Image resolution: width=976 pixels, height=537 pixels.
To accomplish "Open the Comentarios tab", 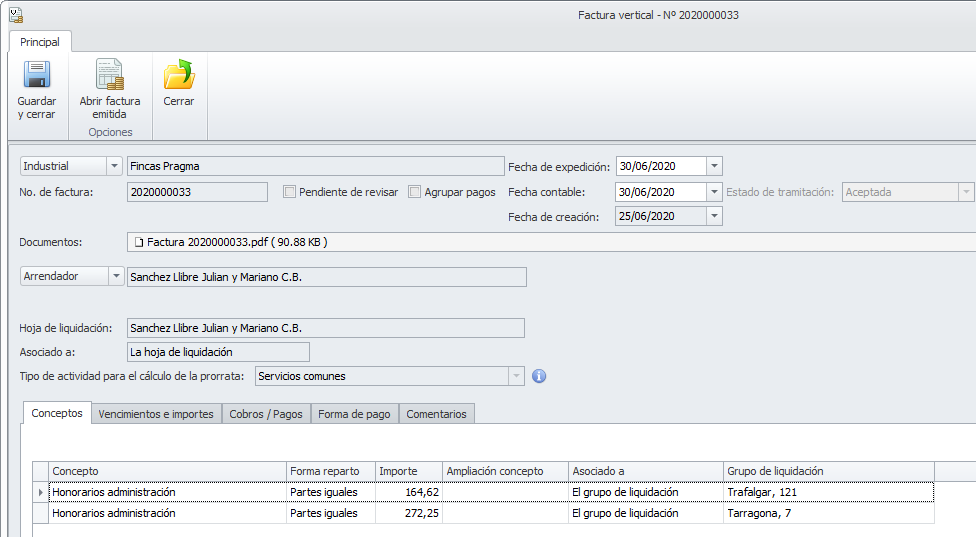I will click(436, 414).
